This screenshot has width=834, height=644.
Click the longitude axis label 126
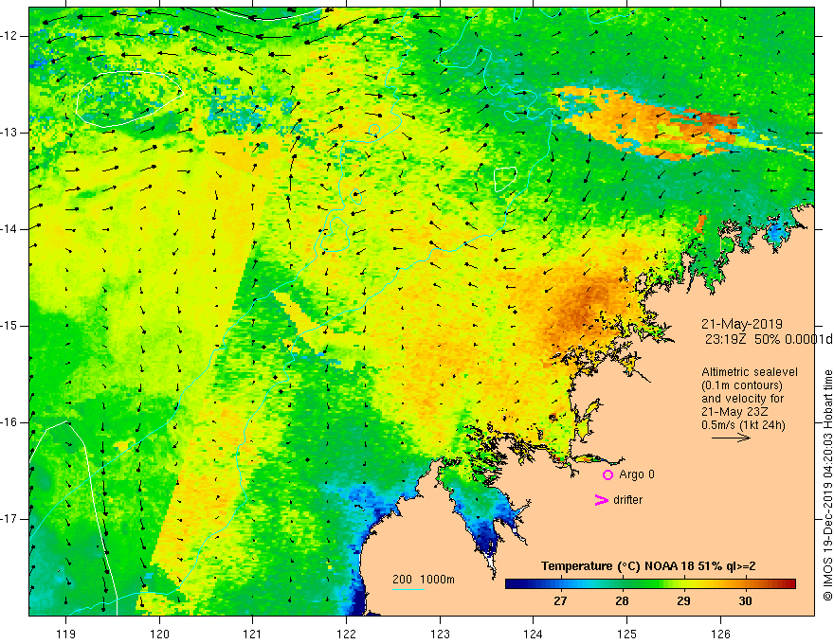tap(720, 634)
